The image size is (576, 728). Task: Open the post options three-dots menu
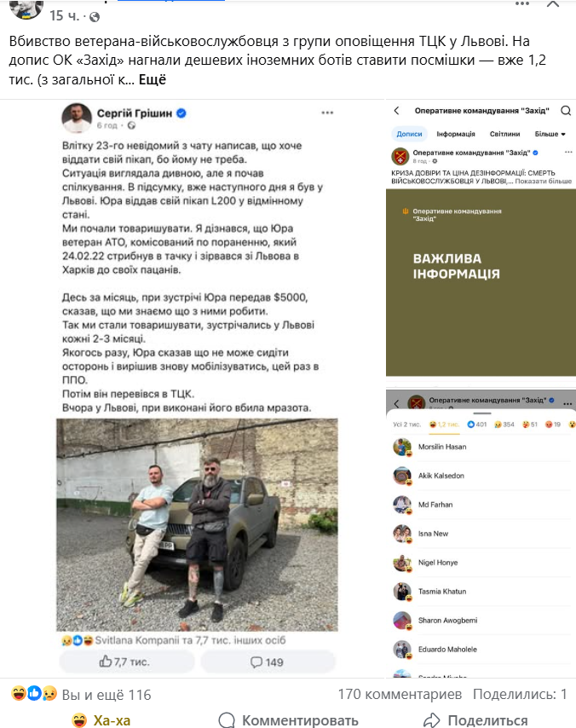pos(522,3)
